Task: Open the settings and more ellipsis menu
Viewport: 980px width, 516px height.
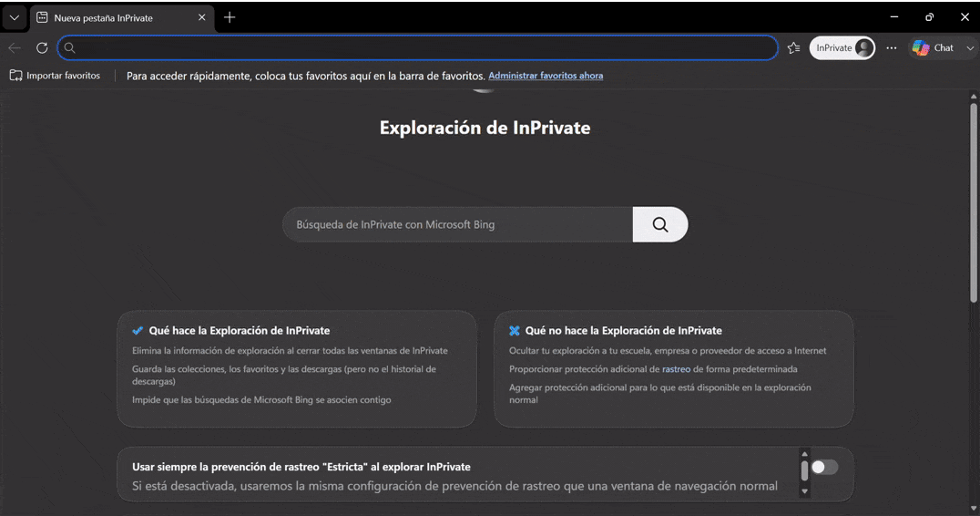Action: pos(892,47)
